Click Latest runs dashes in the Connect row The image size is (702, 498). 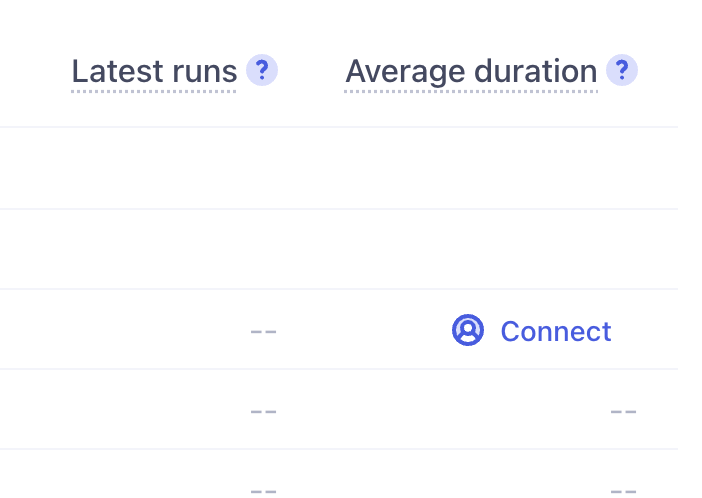(264, 332)
